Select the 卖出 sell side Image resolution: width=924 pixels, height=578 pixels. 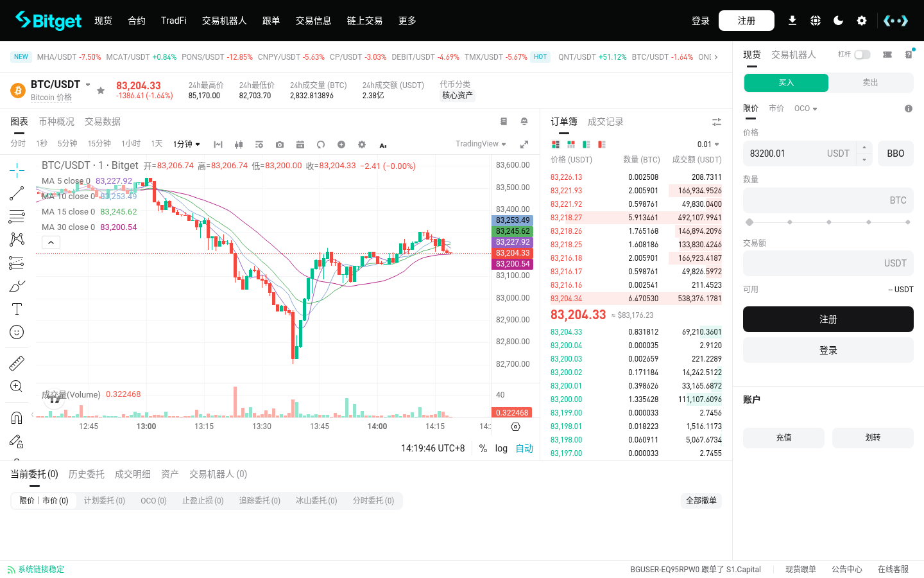(871, 83)
